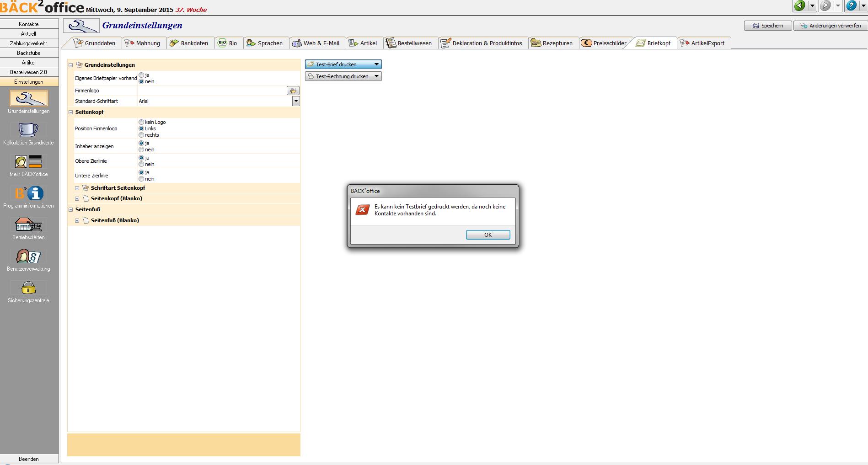Open the Standard-Schriftart dropdown
The image size is (868, 465).
coord(296,101)
